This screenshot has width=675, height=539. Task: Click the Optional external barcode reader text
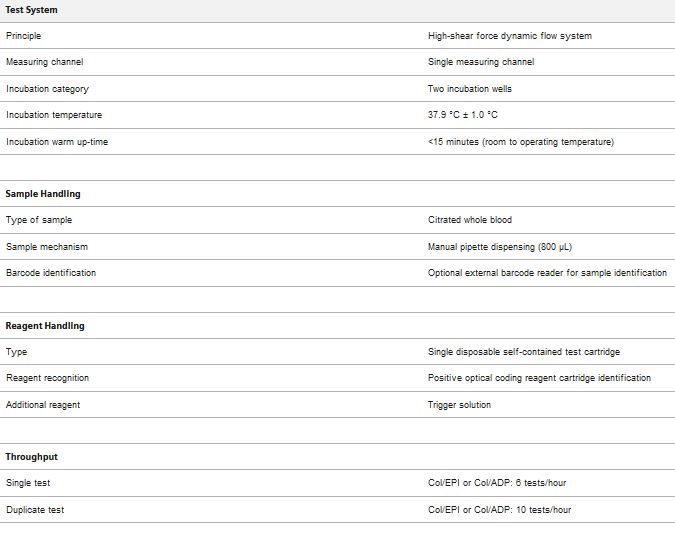547,273
